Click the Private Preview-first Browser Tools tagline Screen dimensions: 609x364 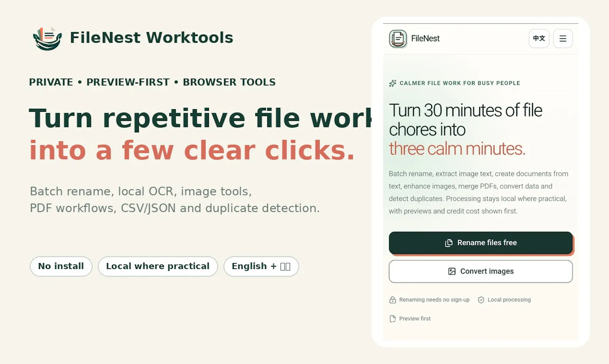[x=152, y=82]
